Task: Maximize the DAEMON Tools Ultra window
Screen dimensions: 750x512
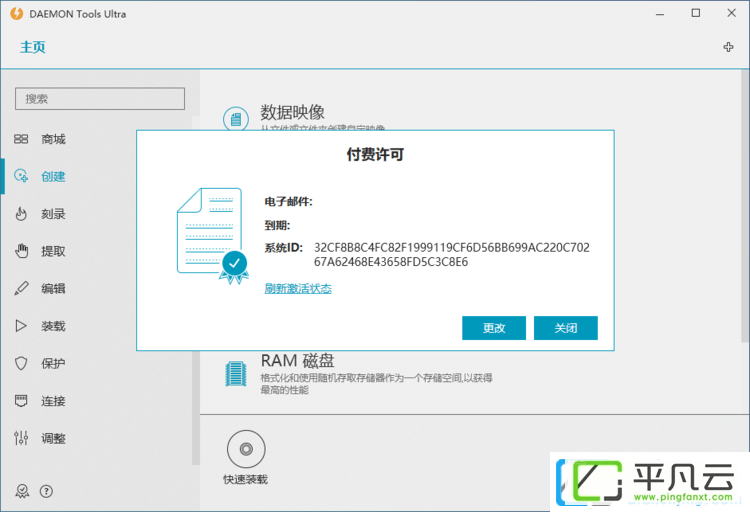Action: [x=696, y=13]
